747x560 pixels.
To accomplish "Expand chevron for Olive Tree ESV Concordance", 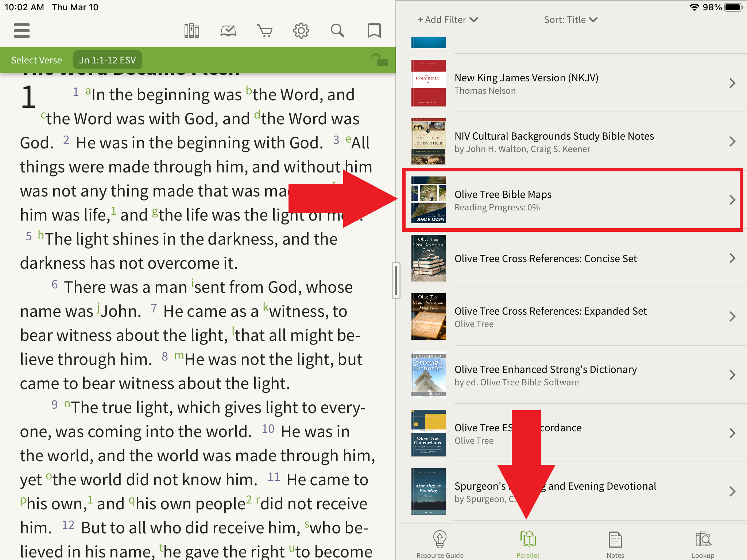I will click(x=732, y=433).
